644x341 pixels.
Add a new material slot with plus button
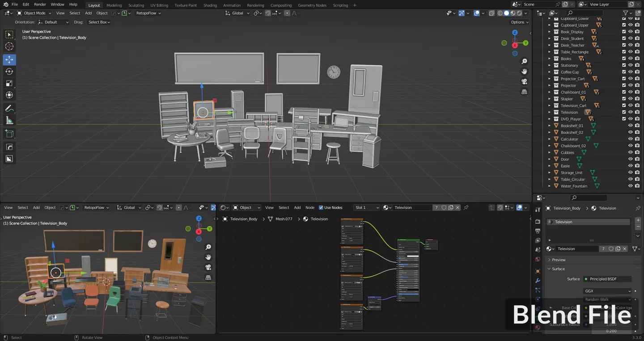[638, 220]
